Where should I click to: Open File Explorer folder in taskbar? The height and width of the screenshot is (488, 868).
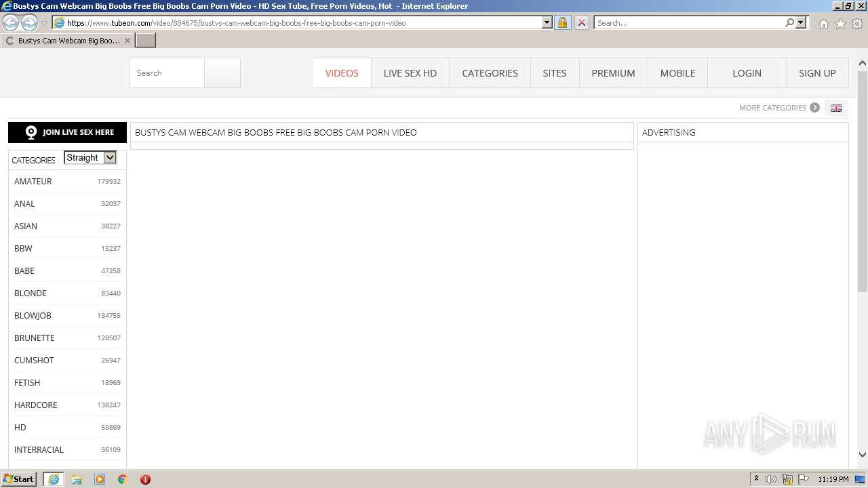77,479
